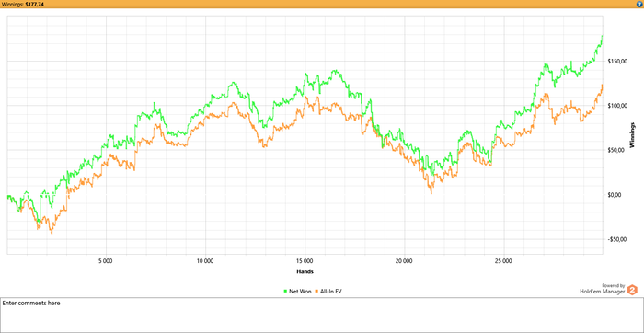Click the 15 000 hands axis label
This screenshot has height=333, width=644.
305,261
